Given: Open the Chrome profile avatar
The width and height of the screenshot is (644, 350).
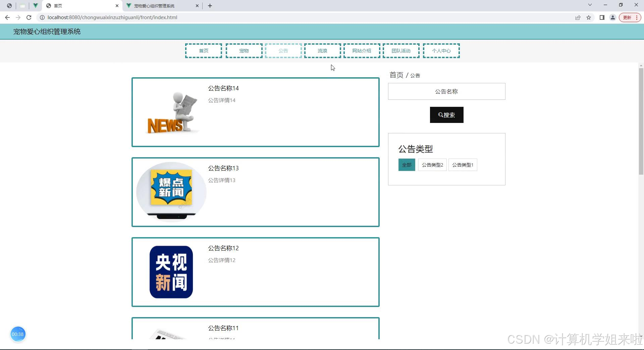Looking at the screenshot, I should click(x=613, y=17).
